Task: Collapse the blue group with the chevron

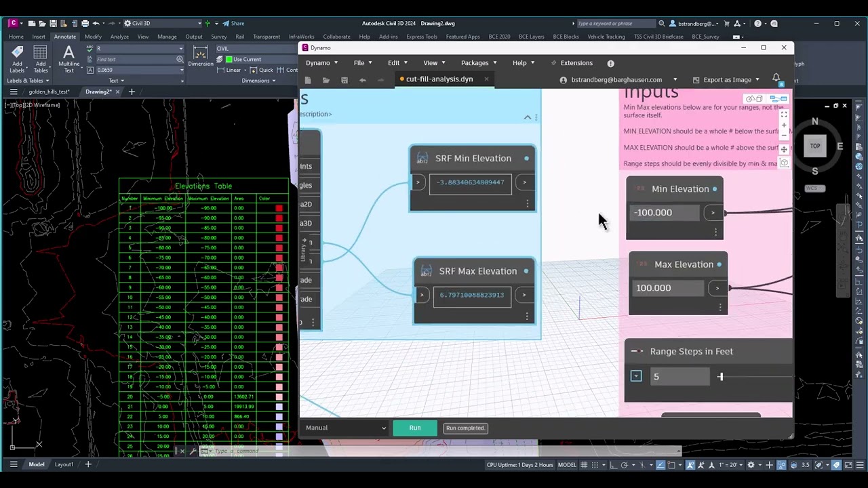Action: click(x=528, y=117)
